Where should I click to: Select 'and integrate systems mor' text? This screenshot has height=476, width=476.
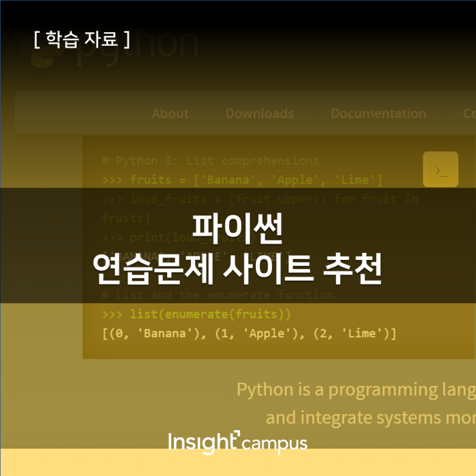371,418
